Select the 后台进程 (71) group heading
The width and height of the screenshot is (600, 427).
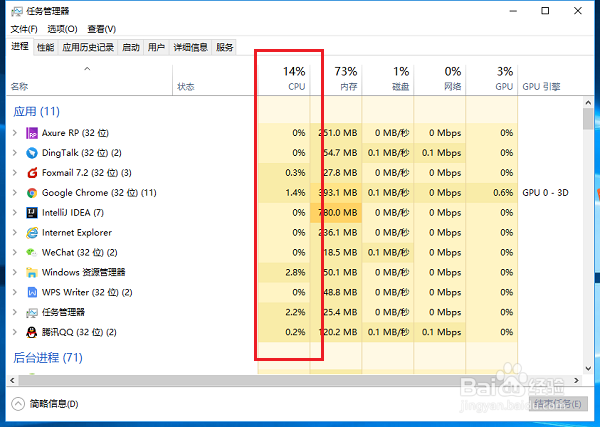pos(48,358)
